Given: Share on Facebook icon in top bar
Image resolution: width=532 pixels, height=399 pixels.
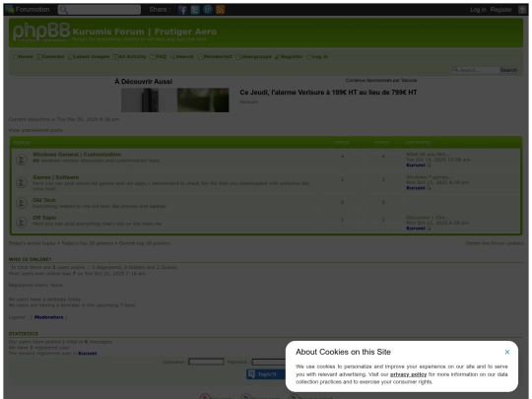Looking at the screenshot, I should 182,10.
